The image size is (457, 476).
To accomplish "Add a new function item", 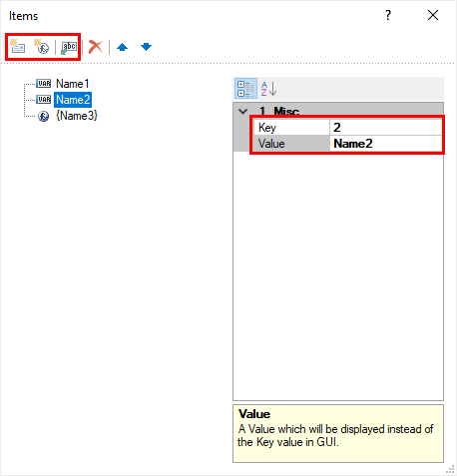I will [x=42, y=47].
